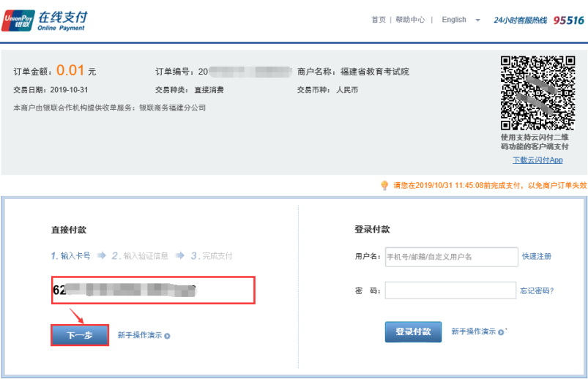The width and height of the screenshot is (588, 379).
Task: Go to the 首页 home page
Action: pos(378,20)
